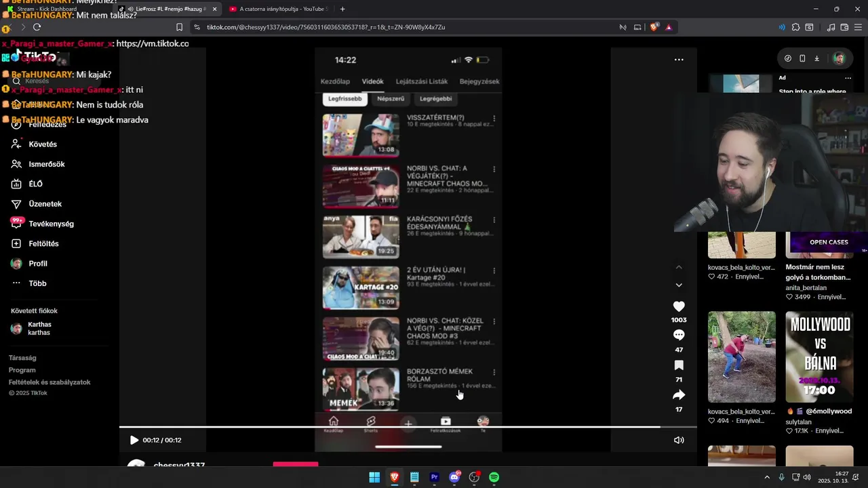Click the phone app icon at top right
Viewport: 868px width, 488px height.
click(802, 58)
